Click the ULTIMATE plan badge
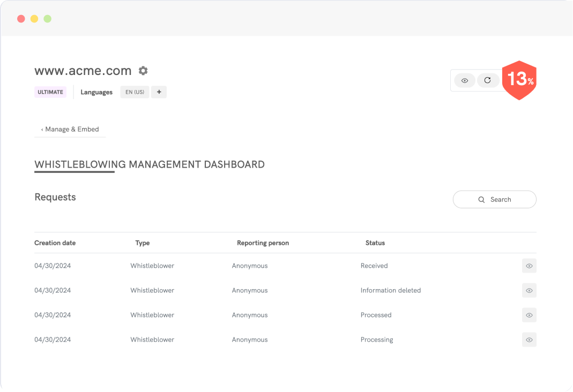The height and width of the screenshot is (392, 573). tap(50, 92)
